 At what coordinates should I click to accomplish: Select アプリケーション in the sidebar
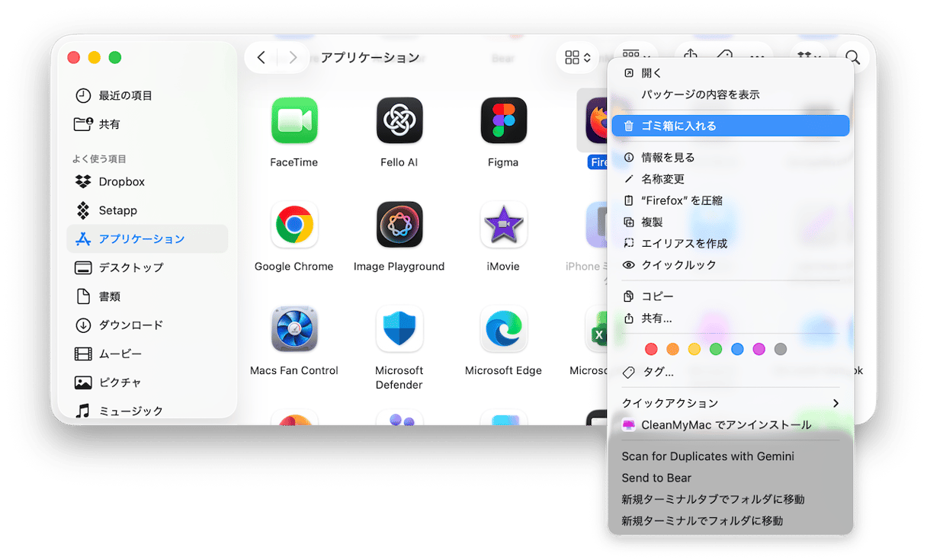tap(147, 238)
